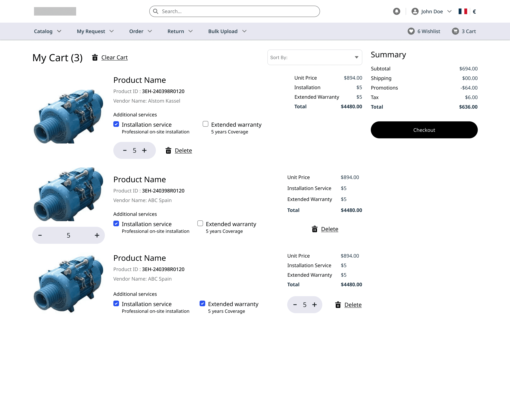
Task: Click the user avatar icon beside John Doe
Action: coord(415,11)
